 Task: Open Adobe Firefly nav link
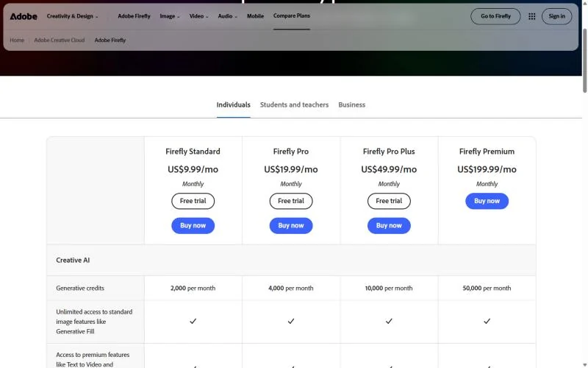click(x=134, y=16)
